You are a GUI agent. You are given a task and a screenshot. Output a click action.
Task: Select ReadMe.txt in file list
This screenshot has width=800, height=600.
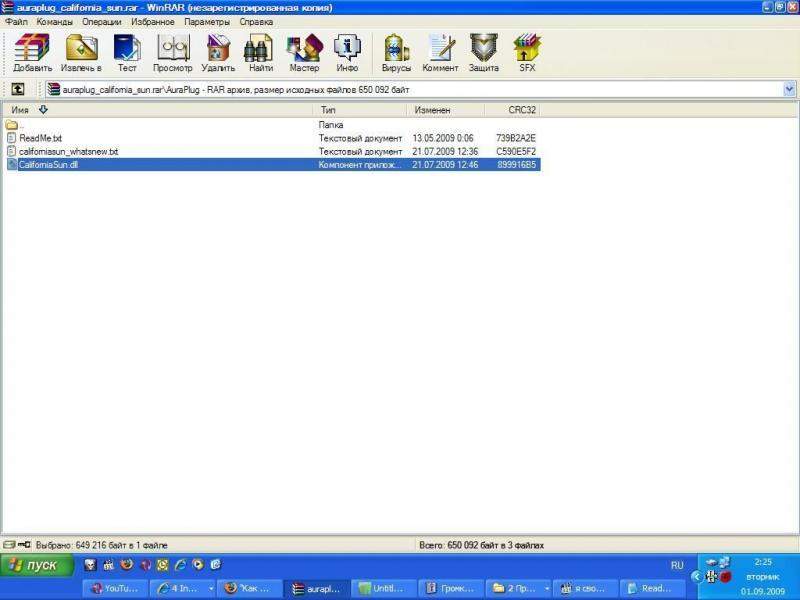click(272, 138)
